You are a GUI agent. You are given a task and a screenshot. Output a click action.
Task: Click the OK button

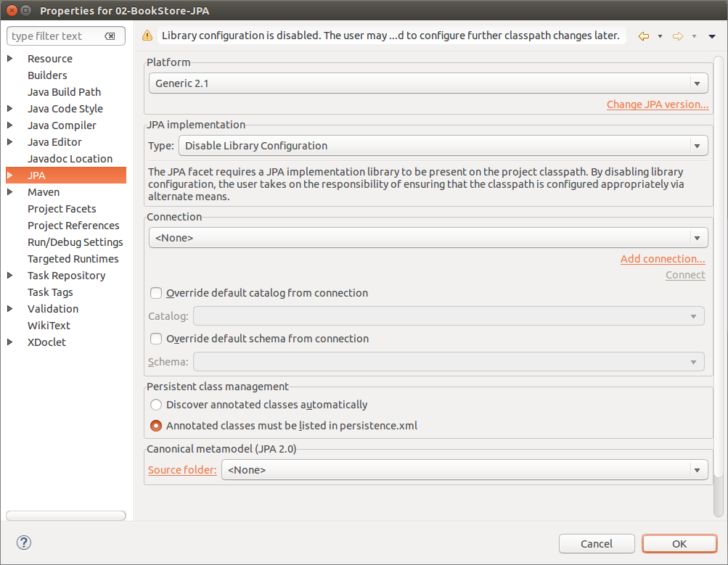point(679,544)
